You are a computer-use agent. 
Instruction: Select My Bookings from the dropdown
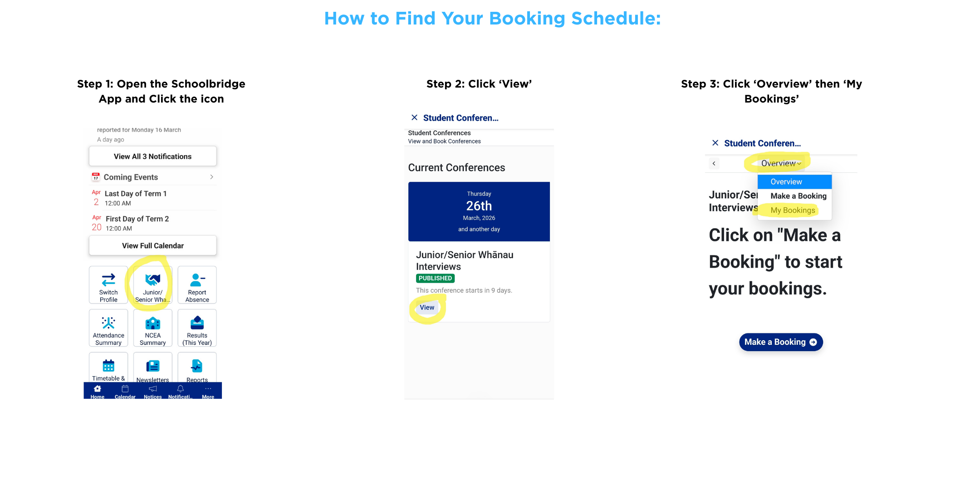[793, 210]
